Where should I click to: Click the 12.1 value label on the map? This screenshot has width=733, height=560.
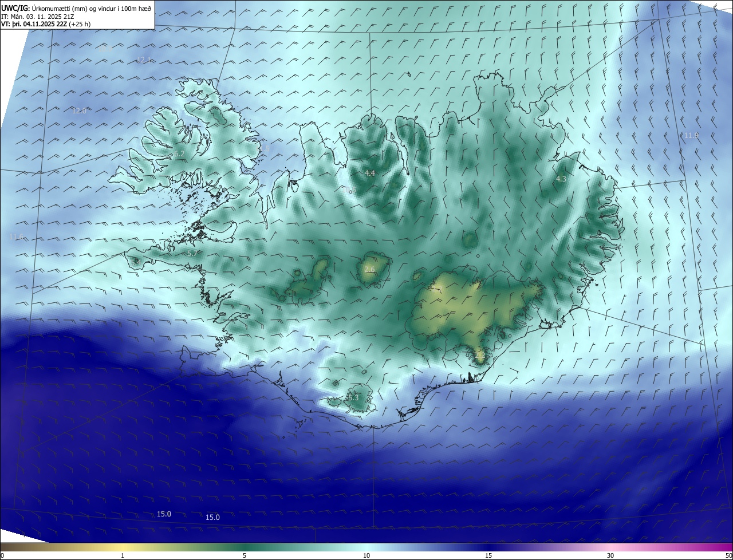pyautogui.click(x=144, y=60)
